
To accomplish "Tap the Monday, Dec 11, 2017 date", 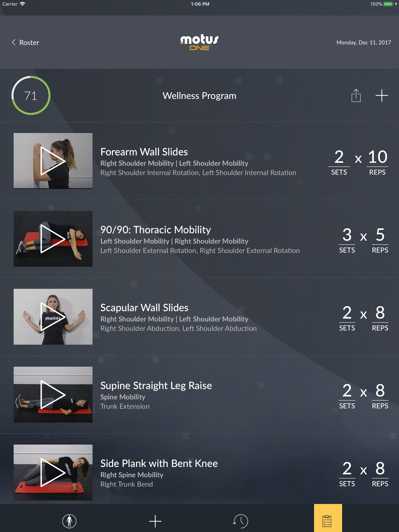I will coord(364,43).
